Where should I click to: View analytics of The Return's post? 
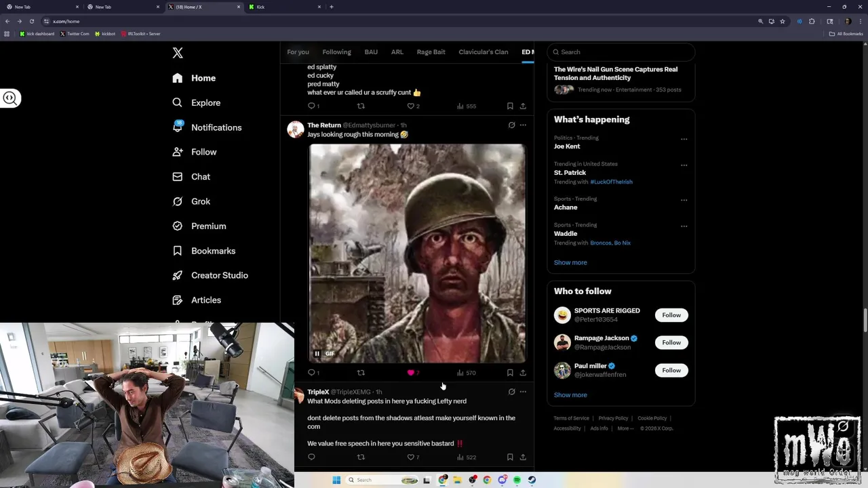(x=466, y=373)
